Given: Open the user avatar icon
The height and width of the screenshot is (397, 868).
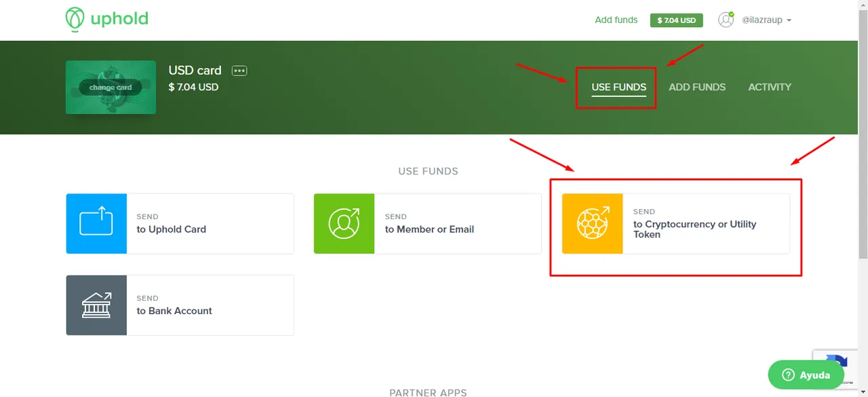Looking at the screenshot, I should pyautogui.click(x=726, y=20).
